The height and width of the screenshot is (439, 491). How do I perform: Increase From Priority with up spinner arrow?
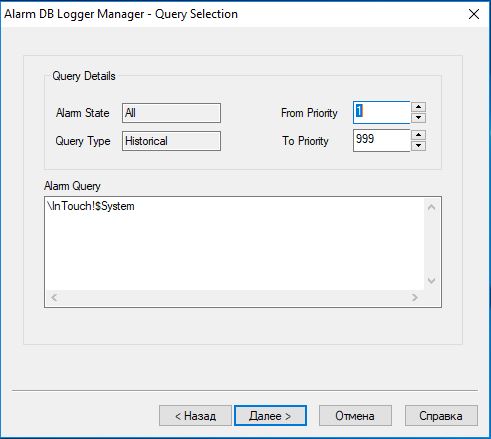(418, 107)
